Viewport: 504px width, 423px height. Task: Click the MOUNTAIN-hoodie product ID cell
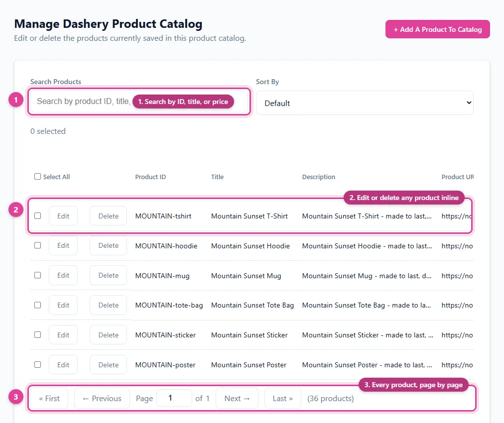[166, 246]
